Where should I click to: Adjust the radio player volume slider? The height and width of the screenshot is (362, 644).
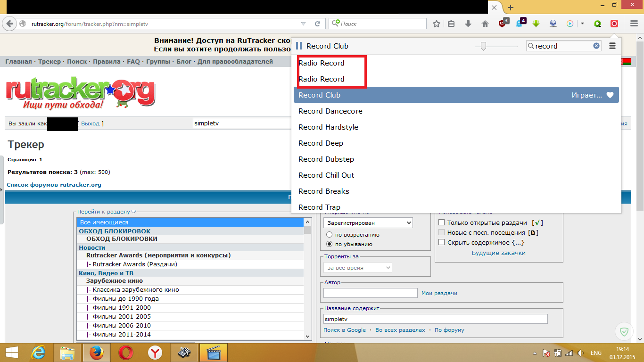[x=483, y=46]
